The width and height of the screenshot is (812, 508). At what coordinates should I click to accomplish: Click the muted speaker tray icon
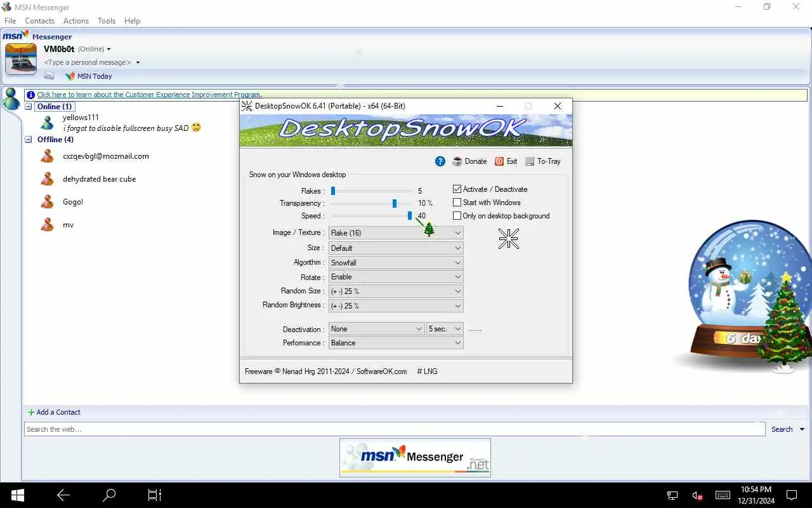pos(697,495)
